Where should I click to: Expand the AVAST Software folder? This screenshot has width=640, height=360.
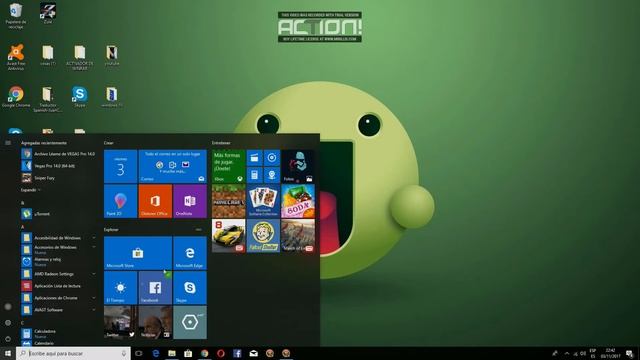pyautogui.click(x=58, y=310)
